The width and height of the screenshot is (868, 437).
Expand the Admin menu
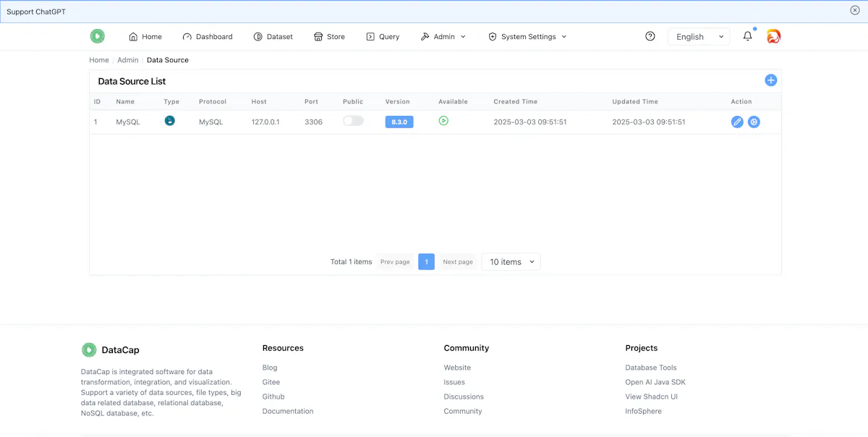click(443, 37)
